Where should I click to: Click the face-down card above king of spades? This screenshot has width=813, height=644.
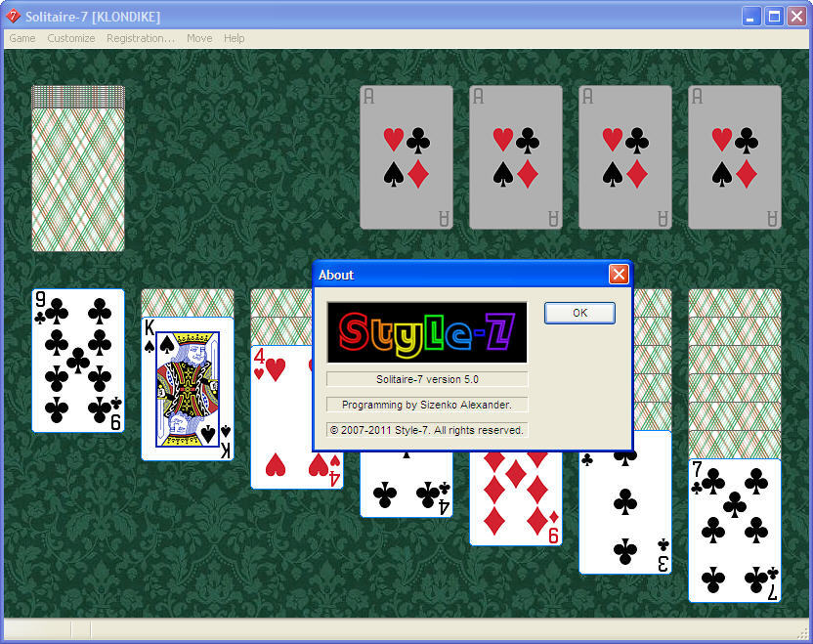188,303
